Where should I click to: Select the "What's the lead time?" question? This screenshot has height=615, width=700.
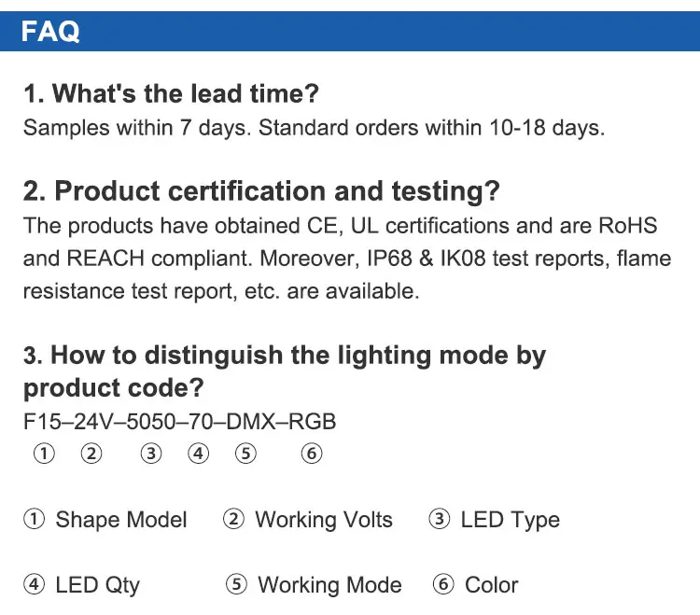[x=172, y=93]
